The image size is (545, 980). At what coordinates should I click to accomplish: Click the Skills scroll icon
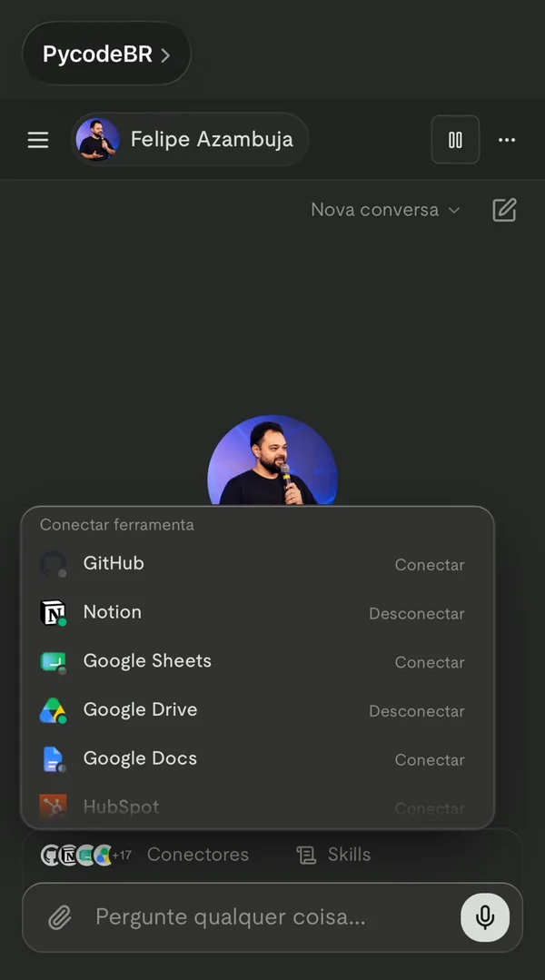coord(305,855)
